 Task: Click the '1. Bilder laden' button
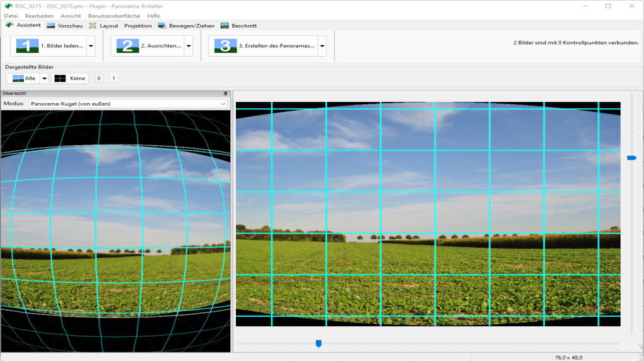49,46
